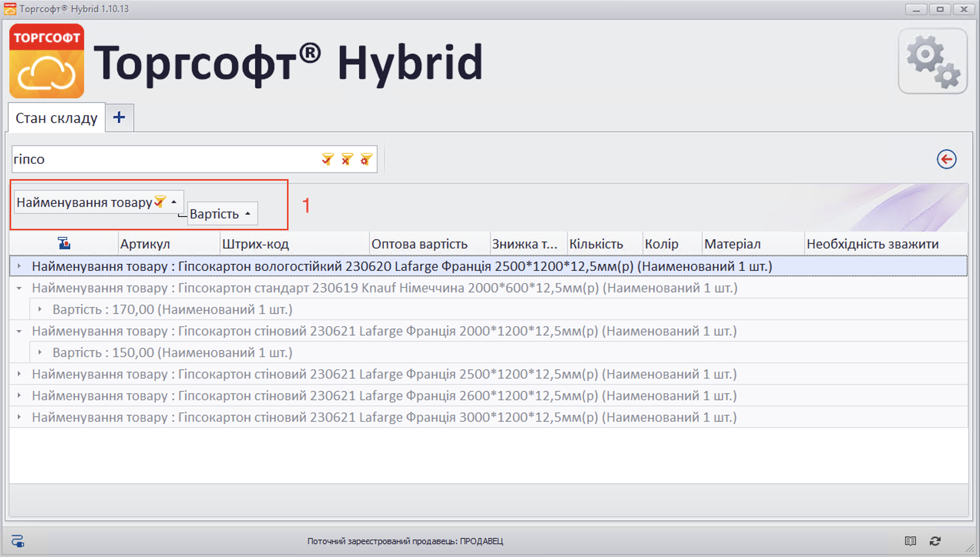980x557 pixels.
Task: Click the red back arrow icon
Action: click(946, 159)
